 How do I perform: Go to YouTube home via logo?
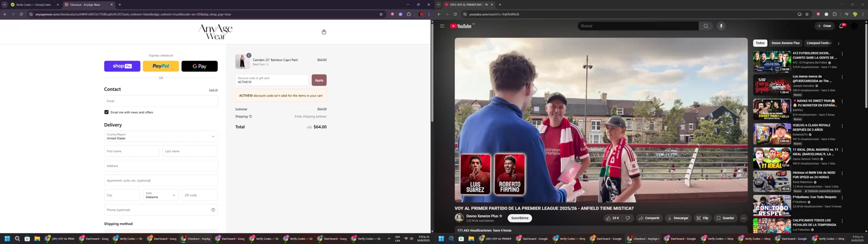(462, 26)
